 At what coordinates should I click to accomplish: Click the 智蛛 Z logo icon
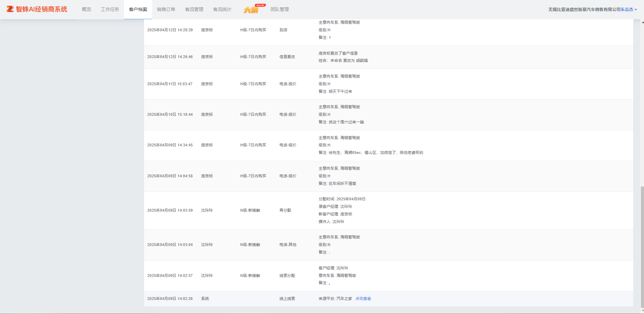click(10, 9)
